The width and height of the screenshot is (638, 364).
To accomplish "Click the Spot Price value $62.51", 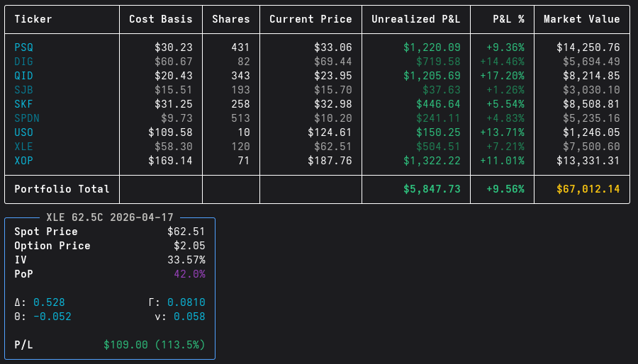I will click(x=186, y=232).
